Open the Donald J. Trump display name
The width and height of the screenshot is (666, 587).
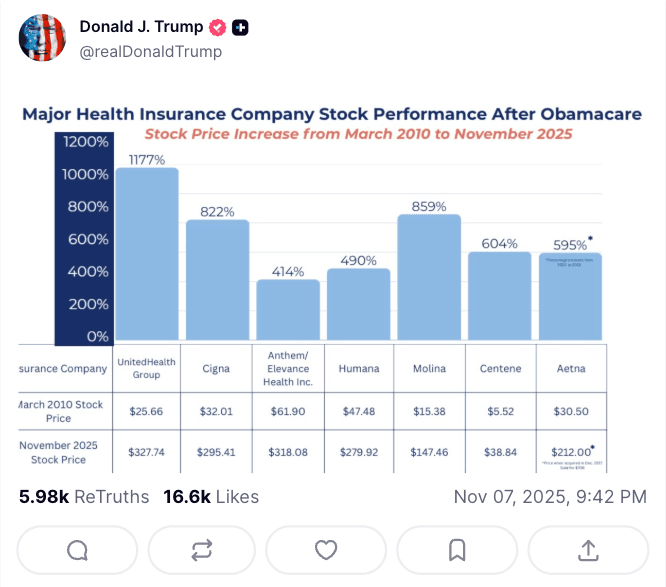141,27
